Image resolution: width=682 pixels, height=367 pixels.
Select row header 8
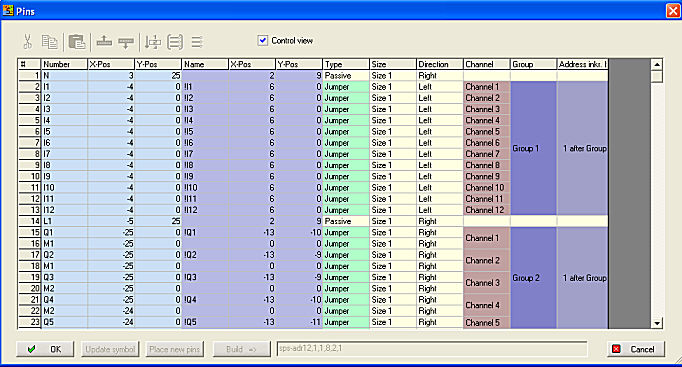click(x=30, y=154)
